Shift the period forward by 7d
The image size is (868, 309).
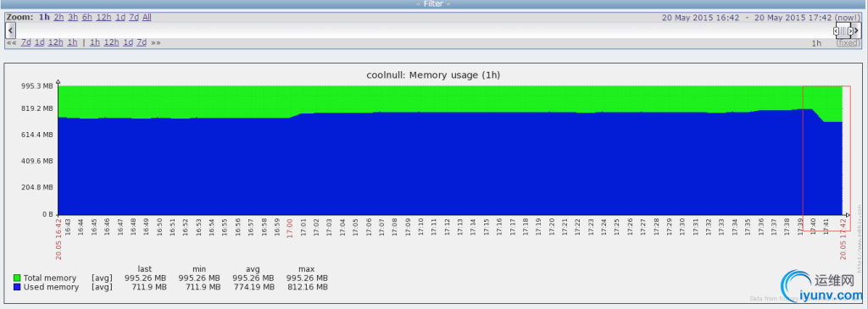point(142,42)
